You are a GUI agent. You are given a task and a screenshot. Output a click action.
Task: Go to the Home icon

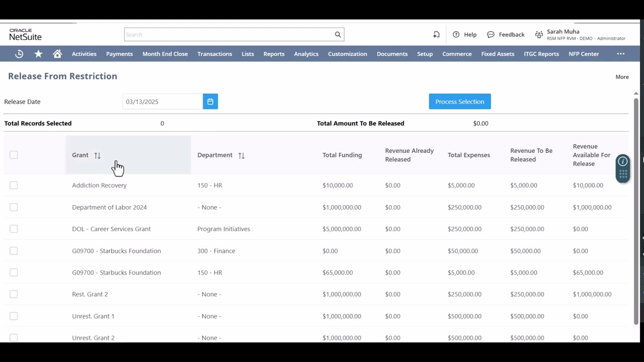tap(57, 54)
